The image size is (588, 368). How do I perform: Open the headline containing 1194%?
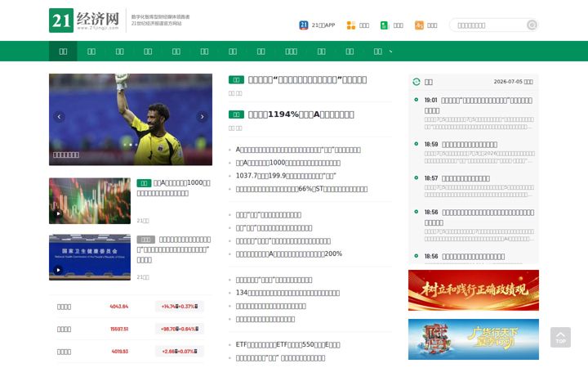301,114
